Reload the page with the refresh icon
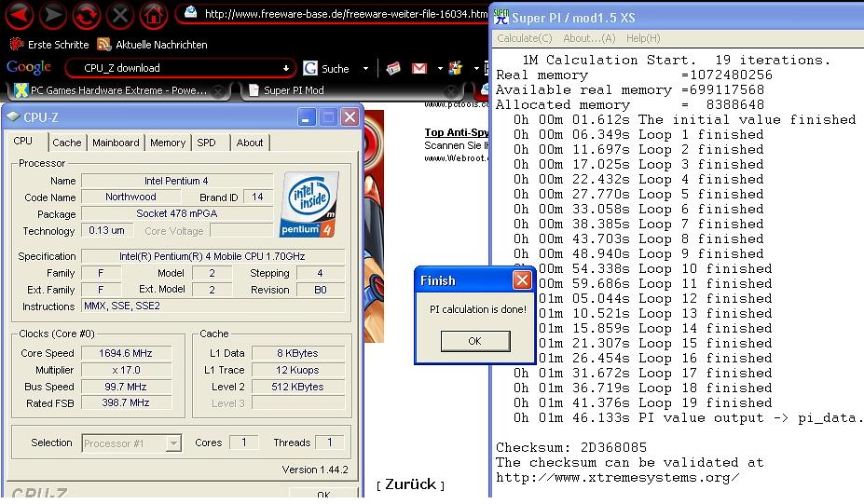The image size is (864, 504). 87,15
